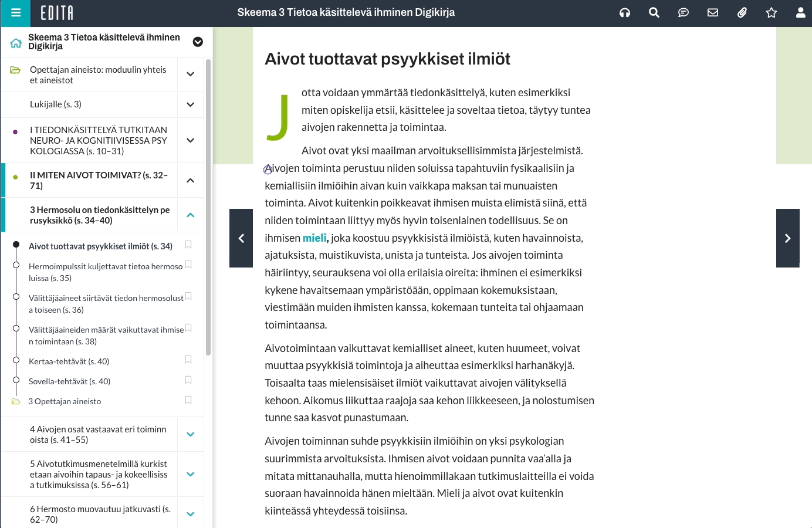
Task: Bookmark Hermoimpulssit kuljettavat tietoa page
Action: (188, 265)
